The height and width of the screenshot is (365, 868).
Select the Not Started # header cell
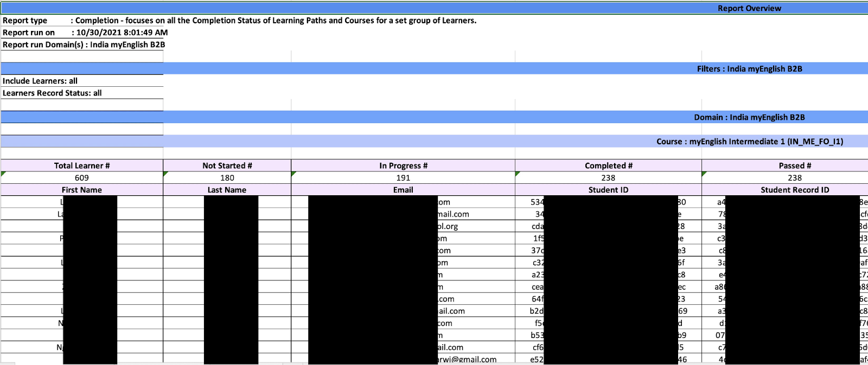tap(227, 165)
